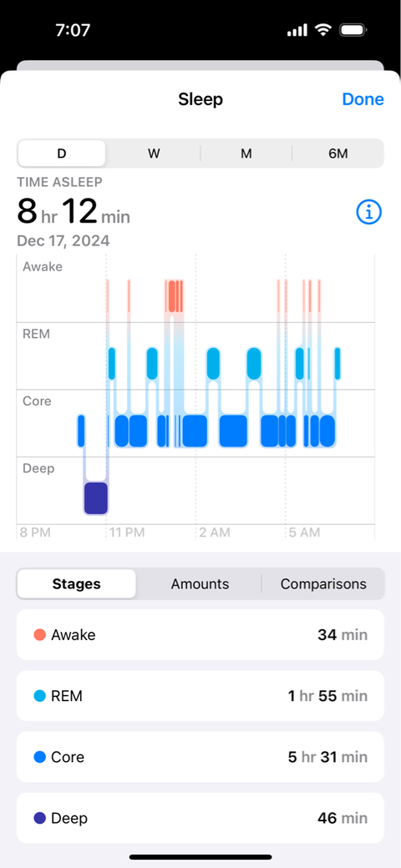Select the Core 5 hr 31 min row

[x=200, y=757]
